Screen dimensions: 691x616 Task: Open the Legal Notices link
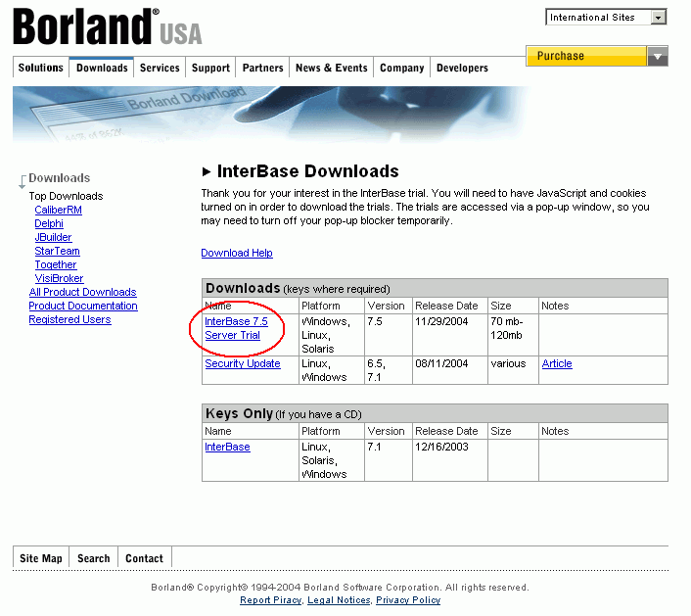click(339, 600)
